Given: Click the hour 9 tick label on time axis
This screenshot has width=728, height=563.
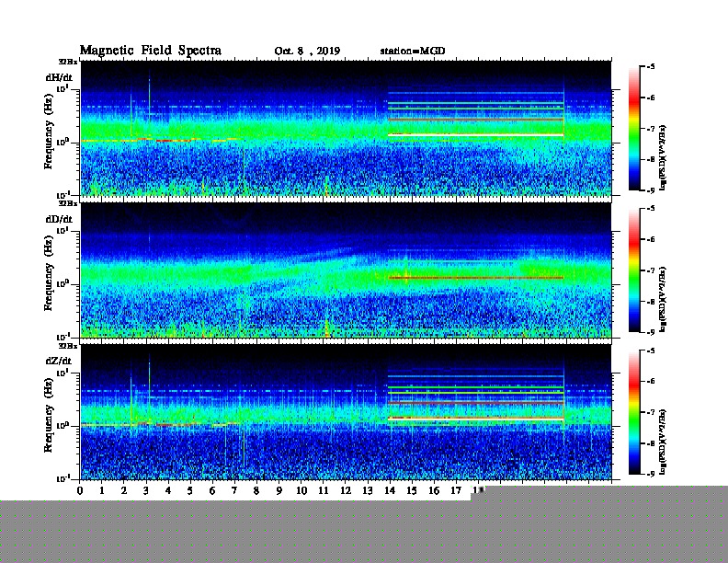Looking at the screenshot, I should coord(279,490).
